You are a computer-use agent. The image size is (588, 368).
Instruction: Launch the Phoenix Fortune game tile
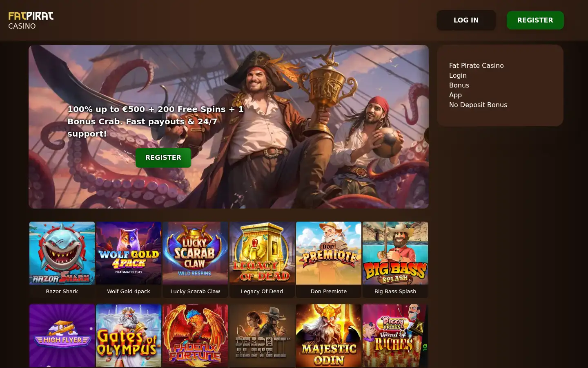click(x=195, y=336)
